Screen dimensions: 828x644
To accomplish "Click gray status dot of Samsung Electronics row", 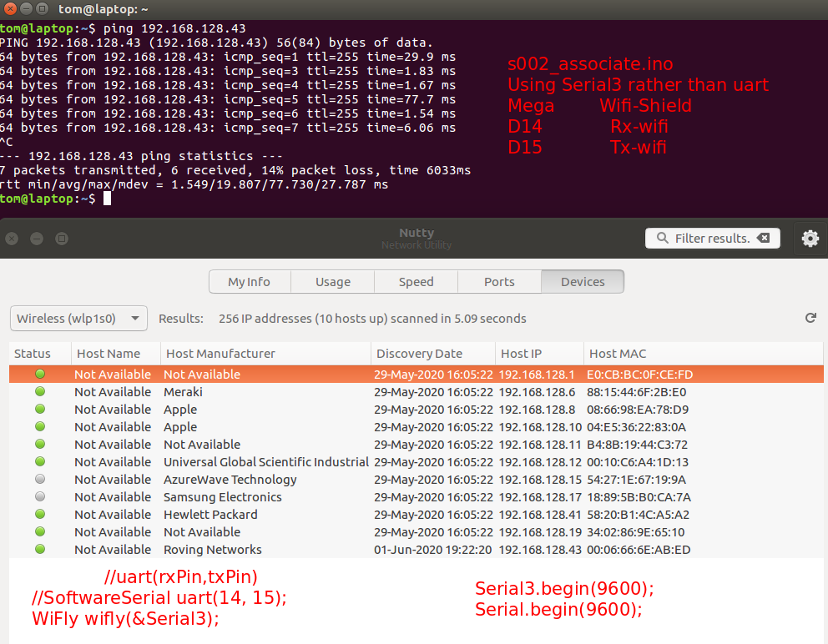I will 40,497.
